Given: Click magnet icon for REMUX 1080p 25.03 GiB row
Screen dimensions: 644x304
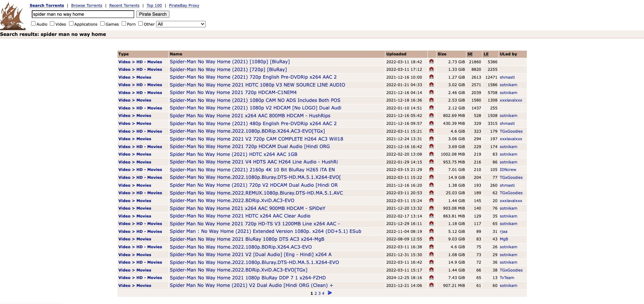Looking at the screenshot, I should [431, 193].
